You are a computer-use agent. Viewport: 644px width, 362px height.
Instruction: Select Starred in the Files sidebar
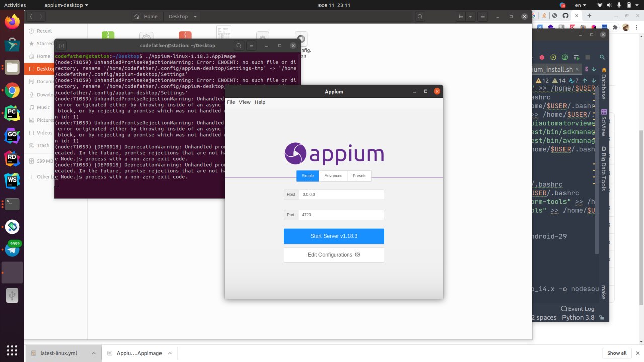[x=40, y=44]
